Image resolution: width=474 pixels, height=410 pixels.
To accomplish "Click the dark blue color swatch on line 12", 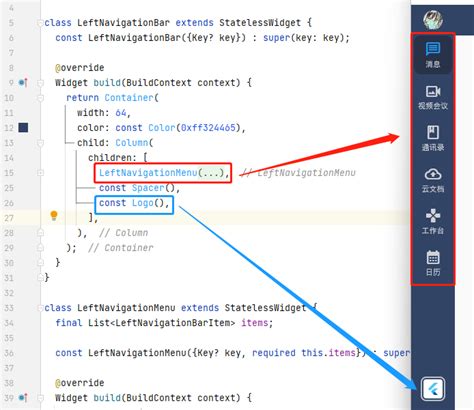I will tap(23, 127).
